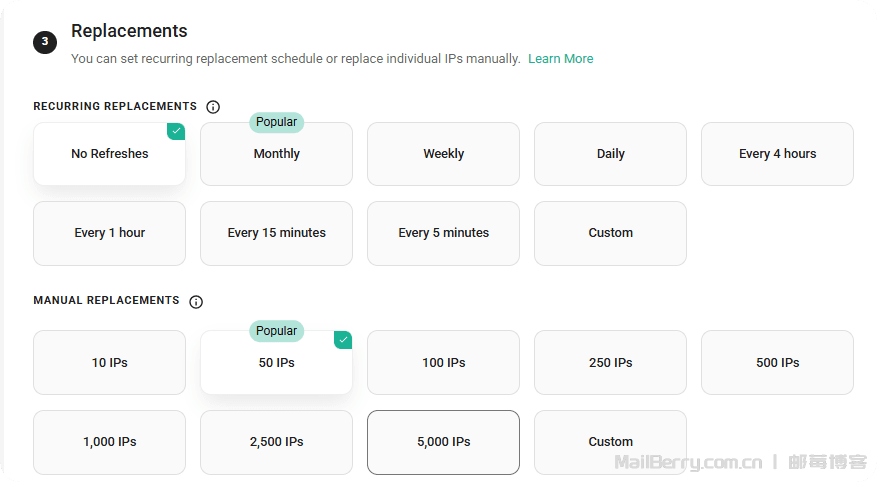Open Custom manual replacements option

(x=610, y=442)
